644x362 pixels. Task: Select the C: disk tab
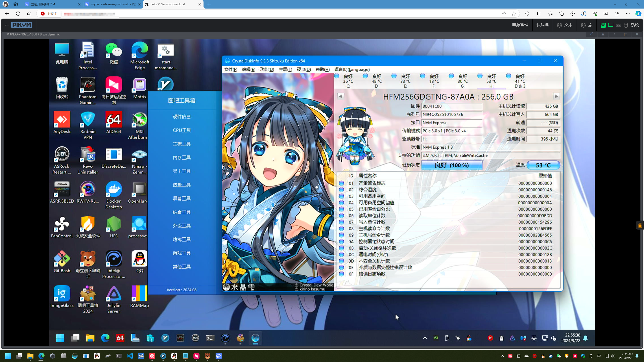click(x=348, y=81)
